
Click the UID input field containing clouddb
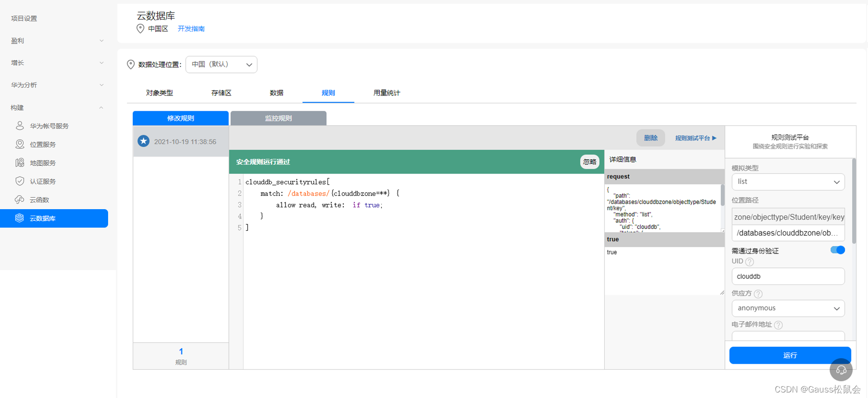point(788,277)
